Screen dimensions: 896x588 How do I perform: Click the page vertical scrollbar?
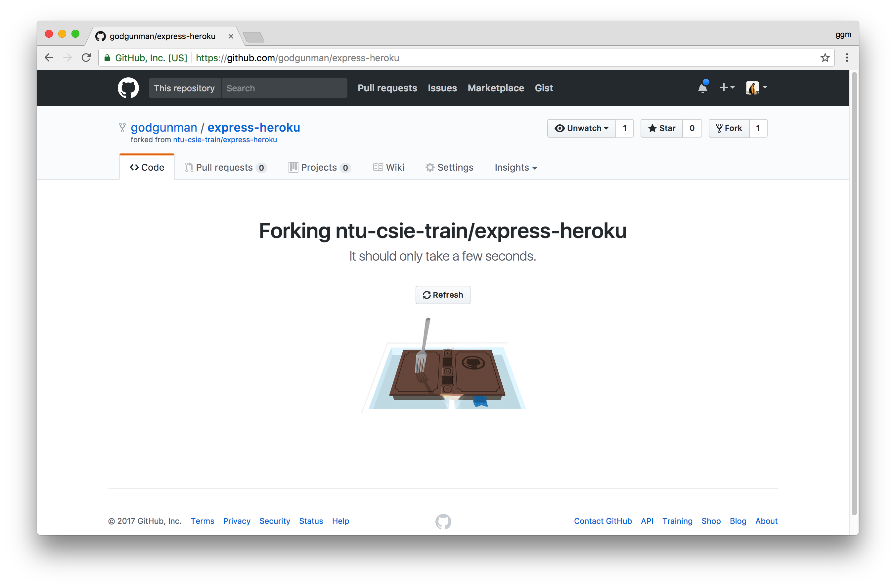(x=854, y=293)
